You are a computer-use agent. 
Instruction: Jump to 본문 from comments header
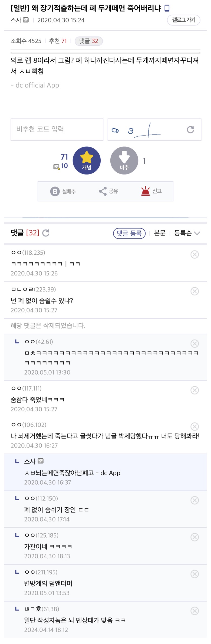(x=159, y=233)
